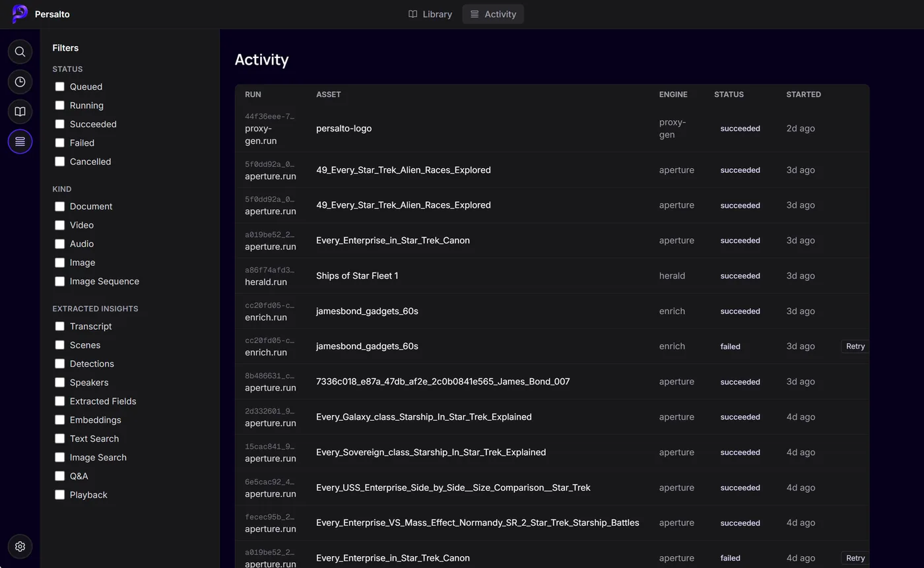Screen dimensions: 924x568
Task: Check the Q&A filter
Action: (x=59, y=476)
